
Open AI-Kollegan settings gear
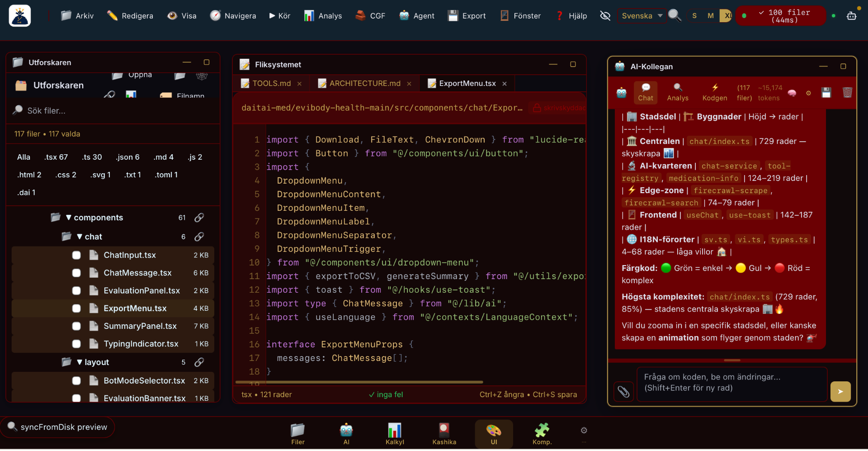click(808, 93)
